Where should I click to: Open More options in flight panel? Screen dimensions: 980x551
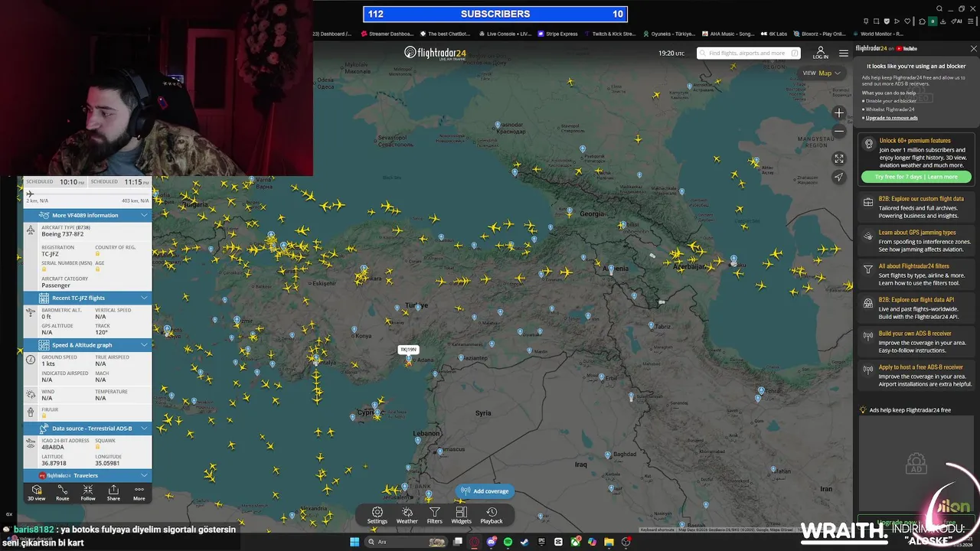139,493
